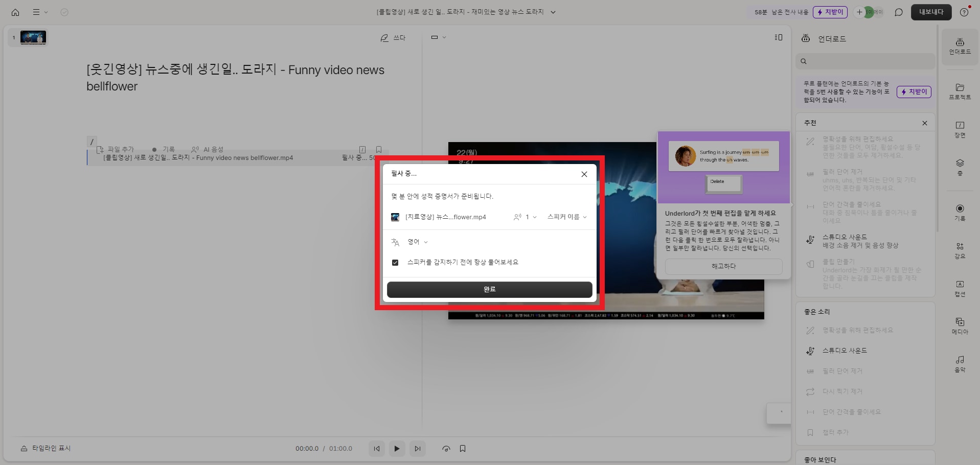Click the AI 음성 voice option
Screen dimensions: 980x465
(x=208, y=149)
